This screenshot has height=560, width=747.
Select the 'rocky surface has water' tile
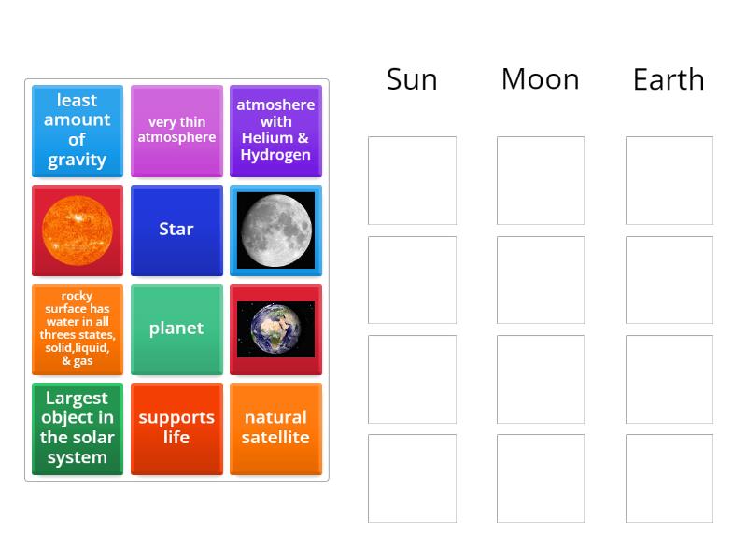click(x=77, y=329)
